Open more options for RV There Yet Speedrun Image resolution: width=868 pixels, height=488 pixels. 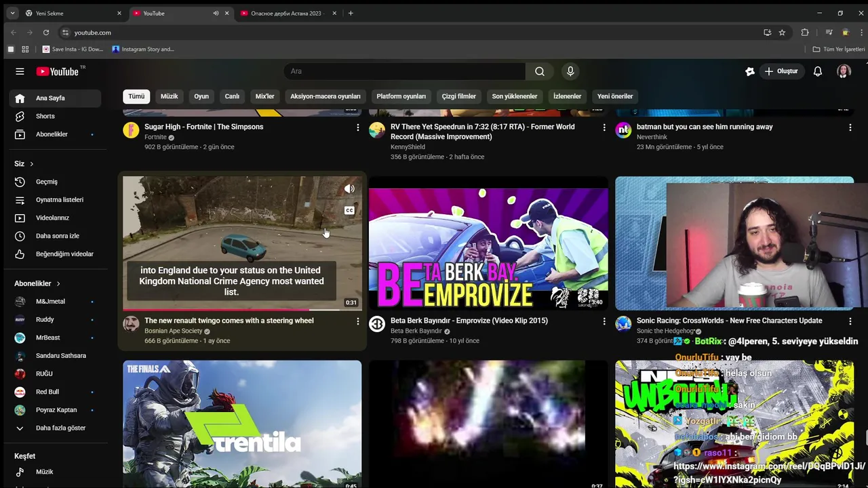(604, 127)
